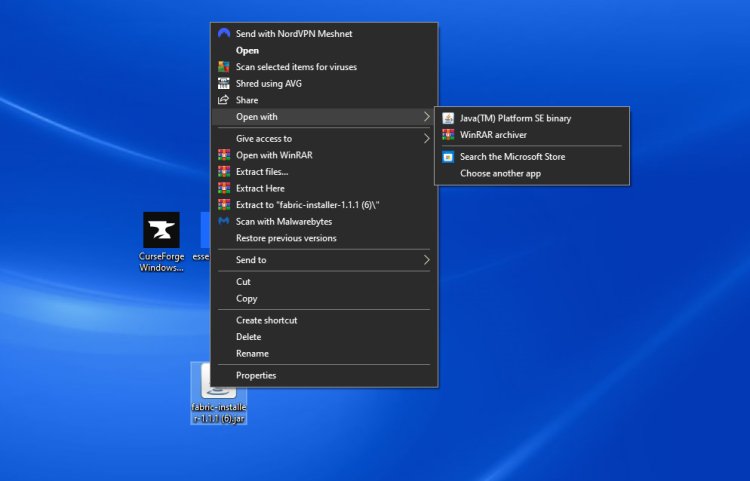
Task: Expand the Open with submenu arrow
Action: point(427,117)
